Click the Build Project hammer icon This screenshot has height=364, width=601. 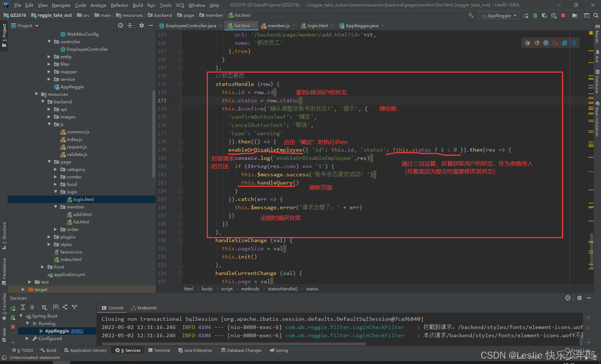[471, 15]
